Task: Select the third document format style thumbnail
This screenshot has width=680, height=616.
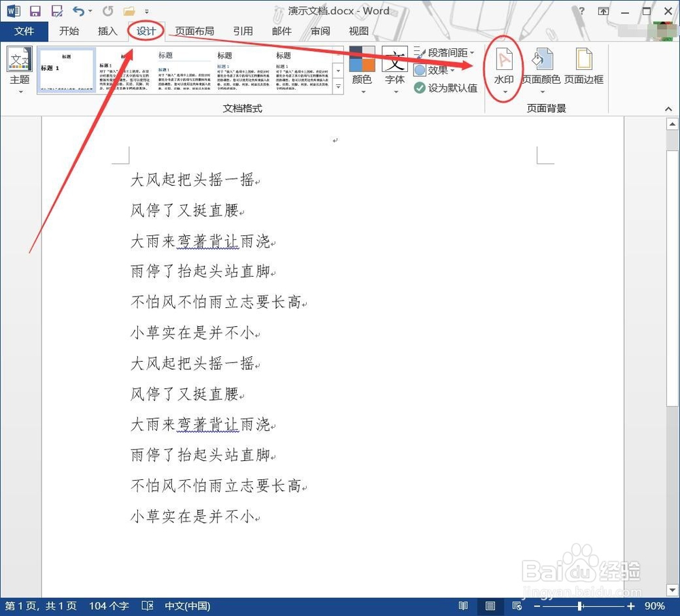Action: pyautogui.click(x=184, y=70)
